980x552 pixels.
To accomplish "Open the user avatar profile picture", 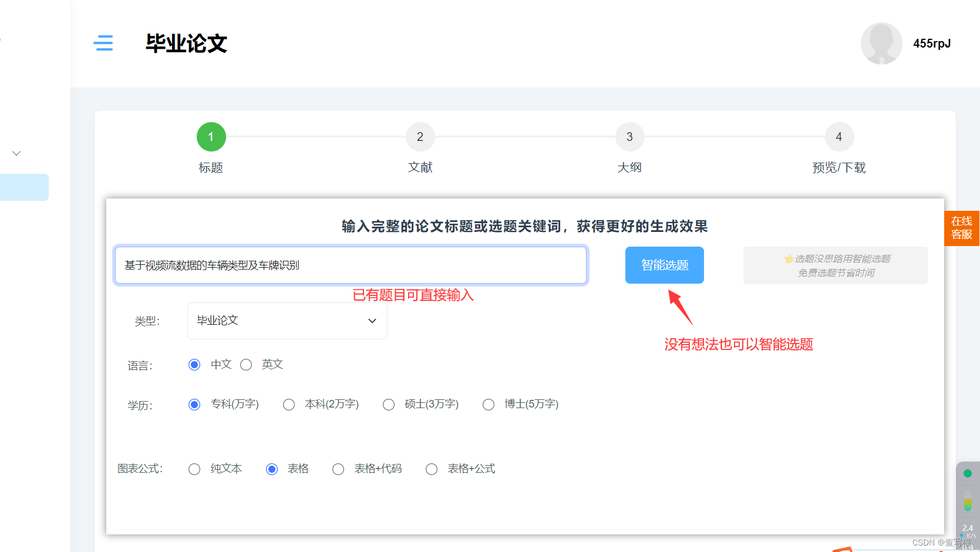I will point(881,43).
